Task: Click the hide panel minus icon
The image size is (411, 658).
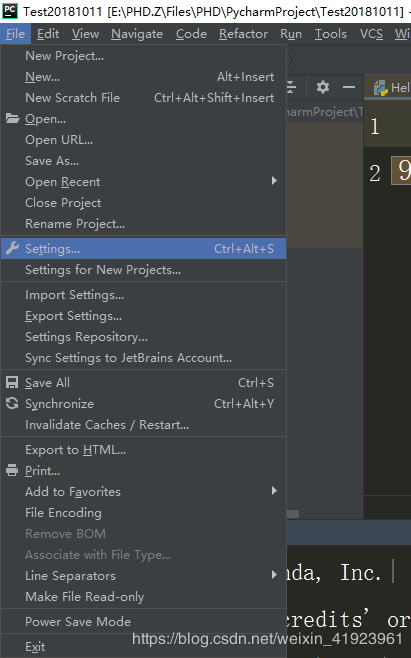Action: click(349, 87)
